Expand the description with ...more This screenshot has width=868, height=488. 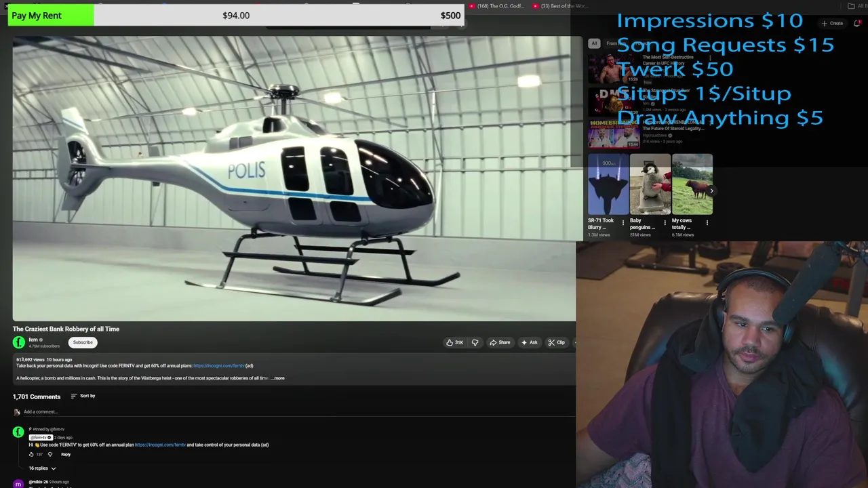278,378
